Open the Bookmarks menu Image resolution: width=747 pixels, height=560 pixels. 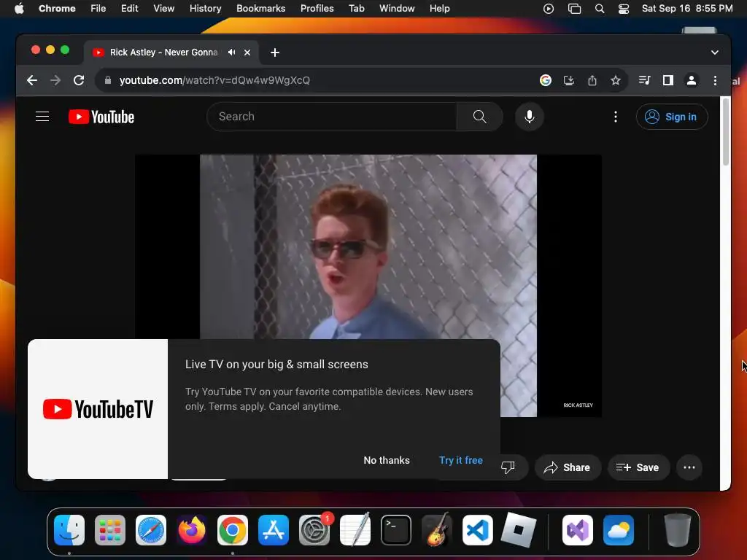pyautogui.click(x=260, y=9)
